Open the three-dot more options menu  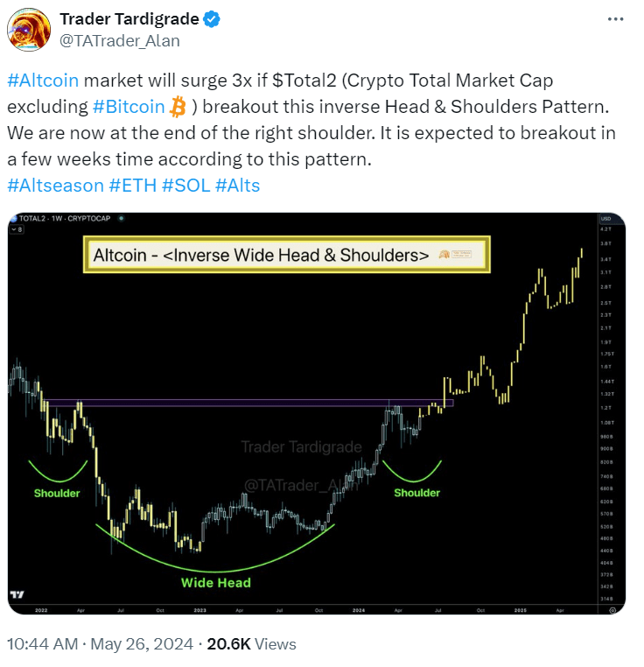pos(615,19)
